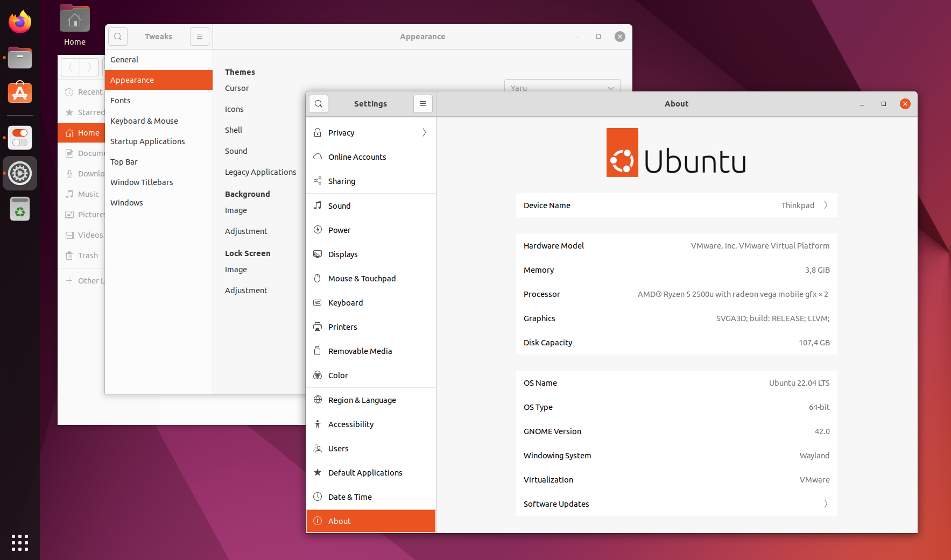Open Accessibility settings via its icon
The height and width of the screenshot is (560, 951).
click(318, 424)
